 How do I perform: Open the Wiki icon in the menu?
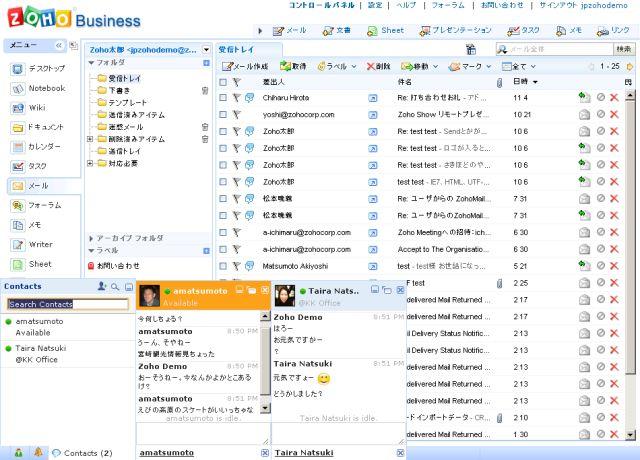[x=18, y=108]
